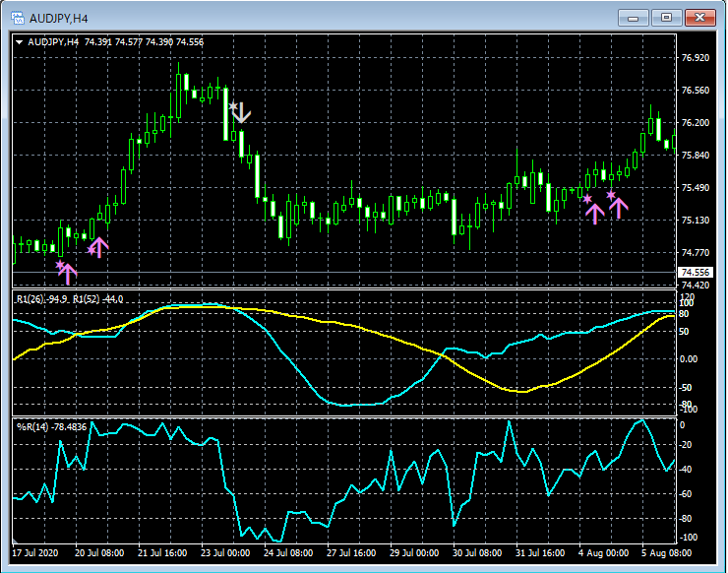Click the 5 Aug 08:00 time axis label
The height and width of the screenshot is (573, 728).
666,553
